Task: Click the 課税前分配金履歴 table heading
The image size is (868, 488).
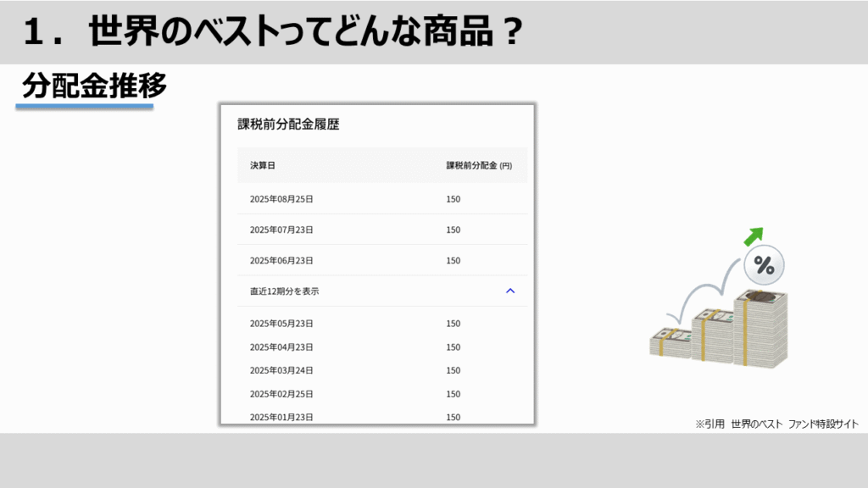Action: (x=288, y=125)
